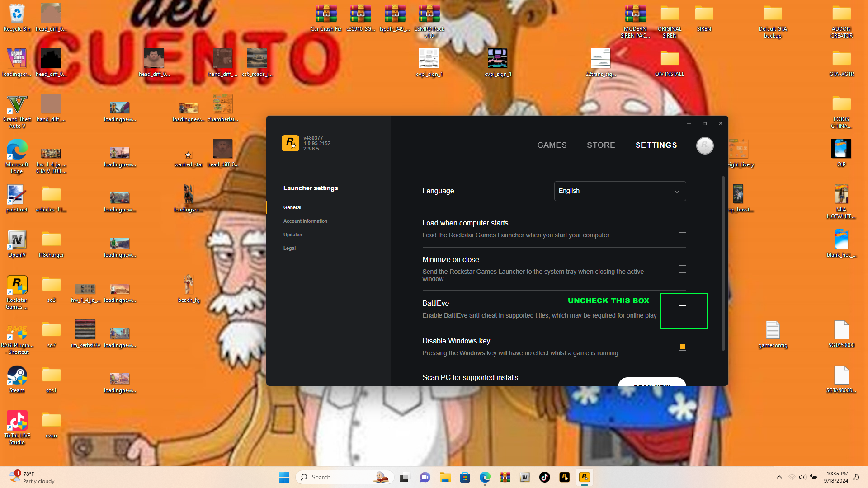This screenshot has width=868, height=488.
Task: Toggle the BattlEye checkbox
Action: [682, 310]
